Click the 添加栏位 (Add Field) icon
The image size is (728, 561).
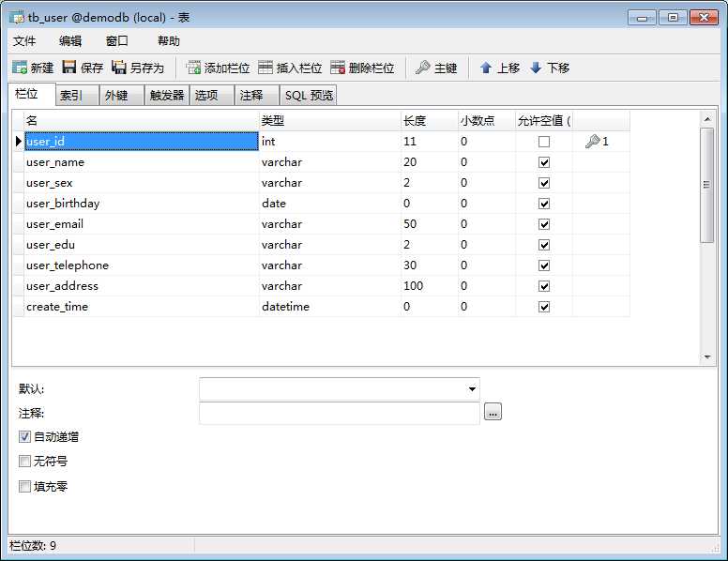(x=193, y=68)
